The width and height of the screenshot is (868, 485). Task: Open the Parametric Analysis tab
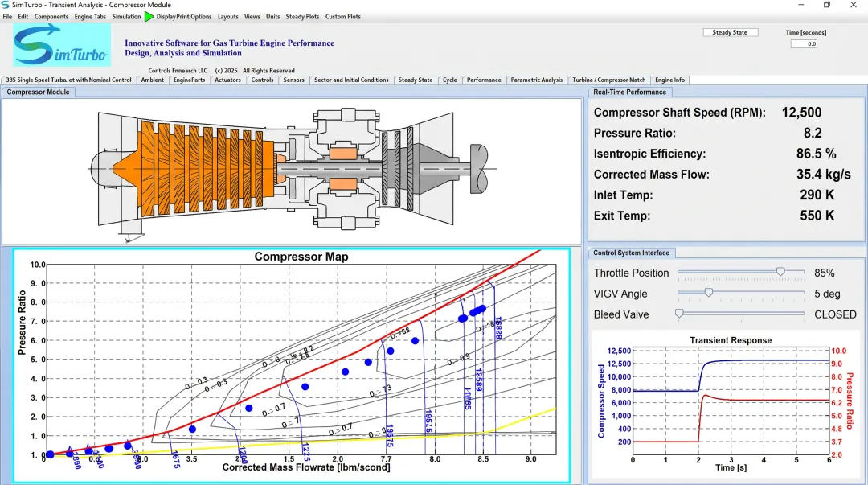(536, 80)
